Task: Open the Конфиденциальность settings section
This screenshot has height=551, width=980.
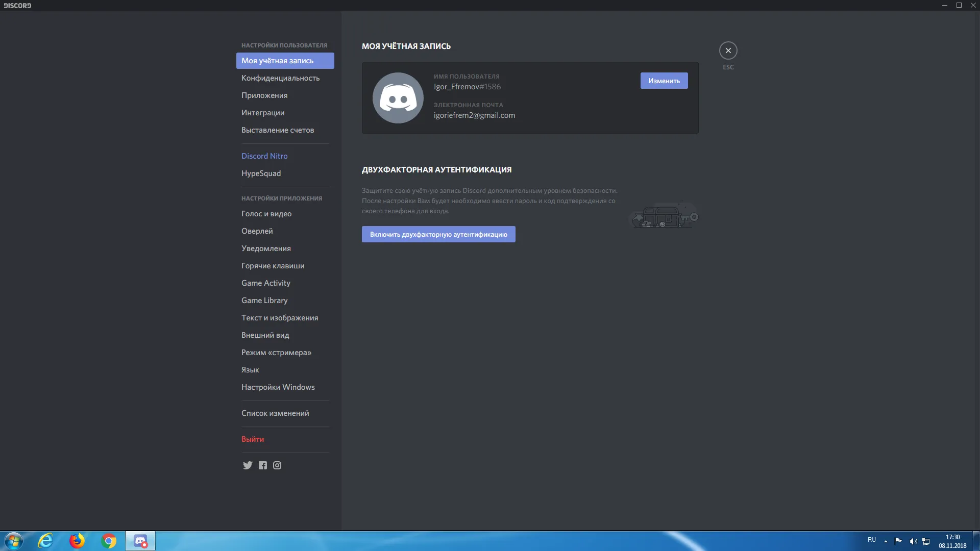Action: pyautogui.click(x=280, y=78)
